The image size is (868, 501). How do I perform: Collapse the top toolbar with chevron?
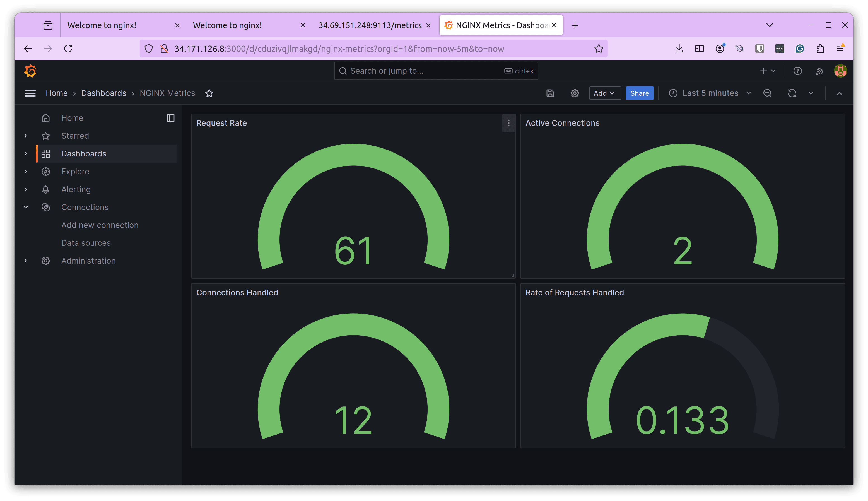839,94
